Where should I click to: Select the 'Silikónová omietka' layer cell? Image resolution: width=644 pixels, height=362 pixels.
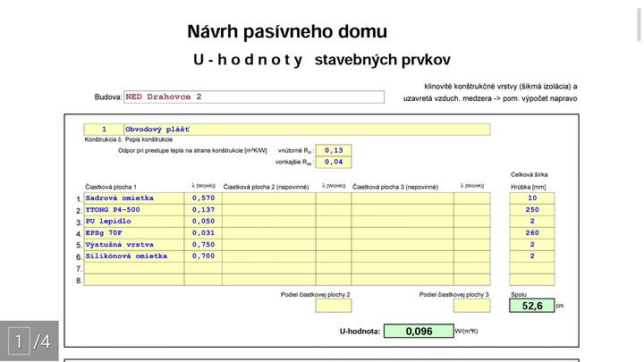coord(134,256)
